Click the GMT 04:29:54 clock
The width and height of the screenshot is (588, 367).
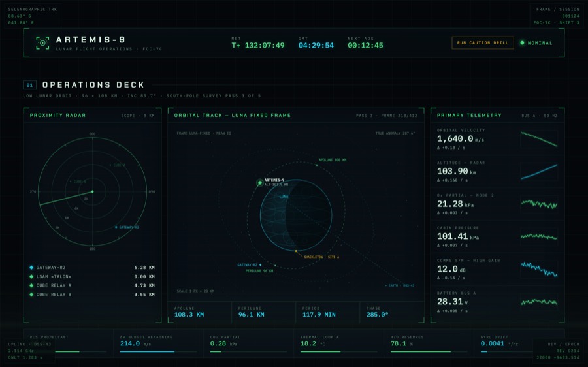pyautogui.click(x=316, y=45)
